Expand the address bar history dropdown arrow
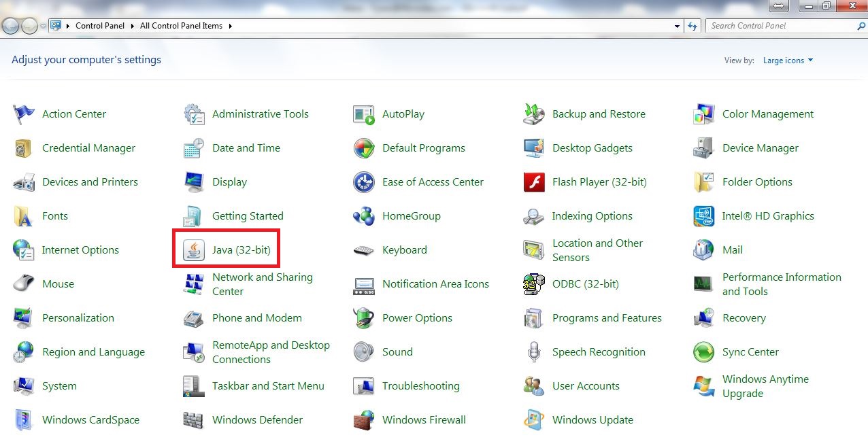Viewport: 868px width, 448px height. 677,26
